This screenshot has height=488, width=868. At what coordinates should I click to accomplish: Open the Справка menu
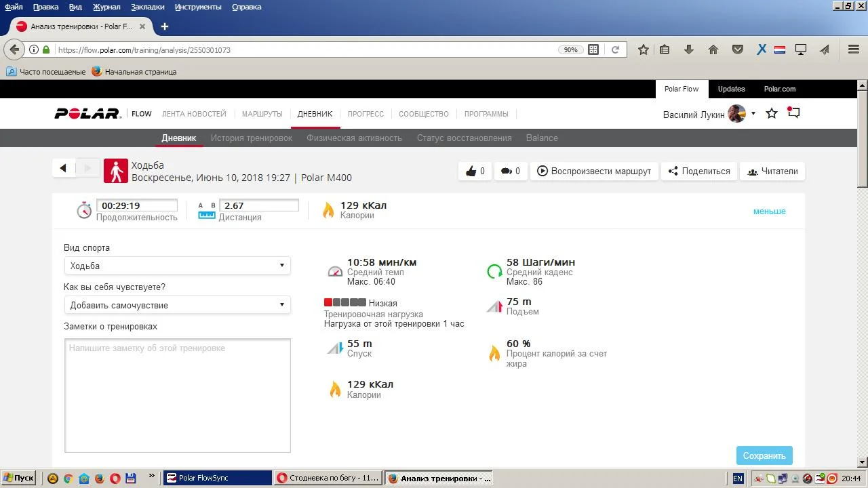point(246,7)
